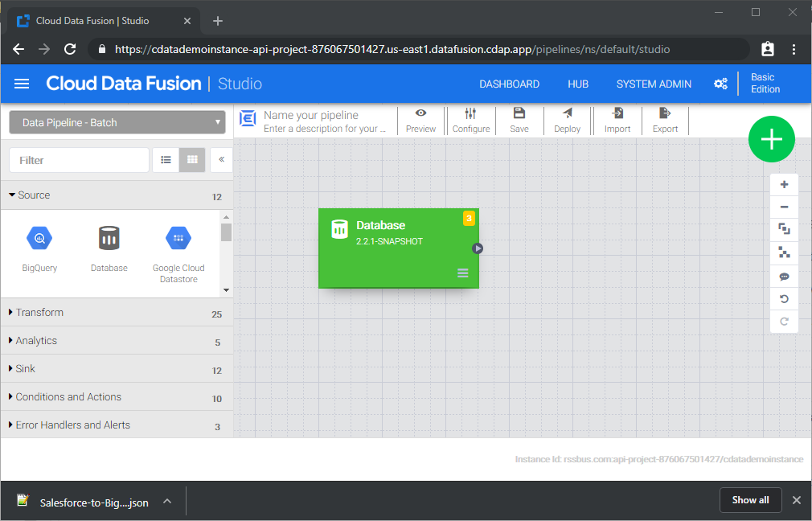Collapse the left plugin sidebar panel
The height and width of the screenshot is (521, 812).
221,160
